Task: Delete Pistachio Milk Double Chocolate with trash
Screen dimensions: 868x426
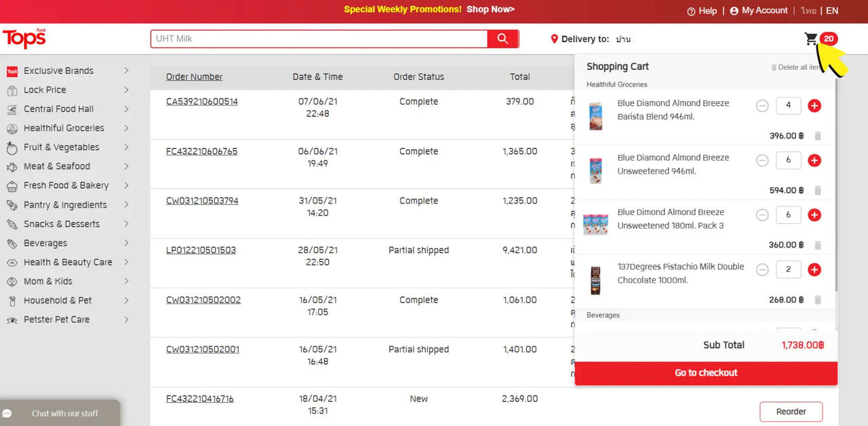Action: (818, 300)
